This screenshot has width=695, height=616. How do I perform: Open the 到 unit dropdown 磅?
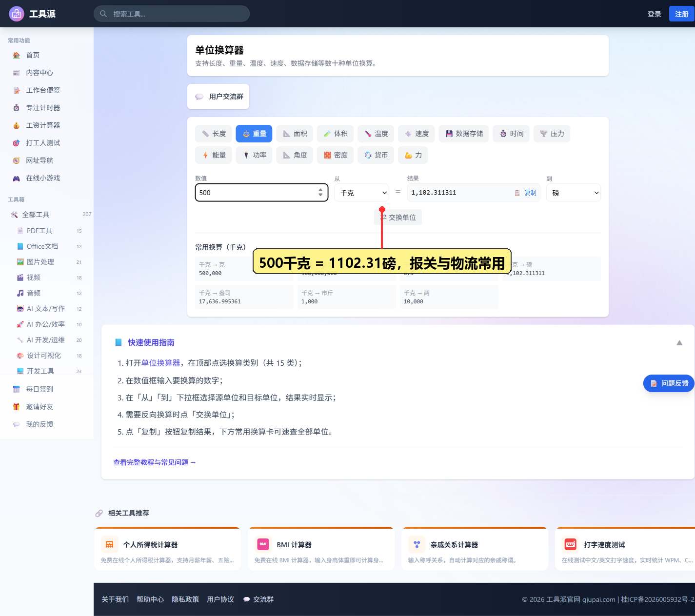(x=574, y=193)
